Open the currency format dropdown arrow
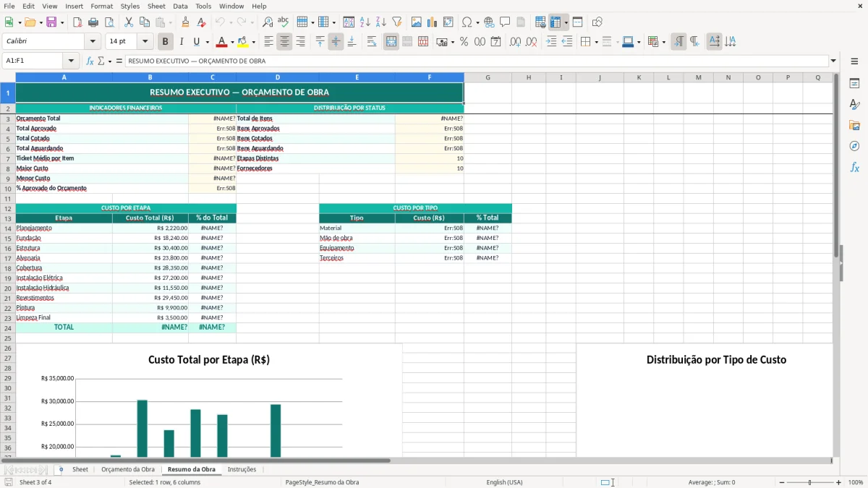Screen dimensions: 868x488 click(452, 42)
